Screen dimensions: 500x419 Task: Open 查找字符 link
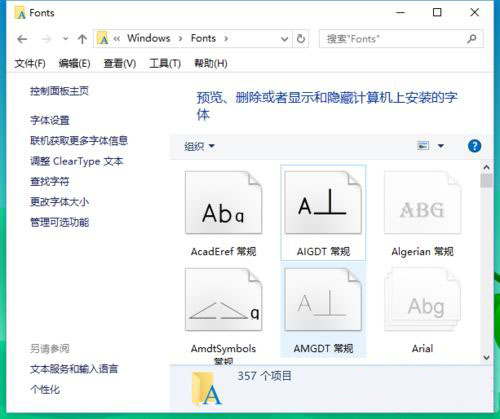pos(50,182)
